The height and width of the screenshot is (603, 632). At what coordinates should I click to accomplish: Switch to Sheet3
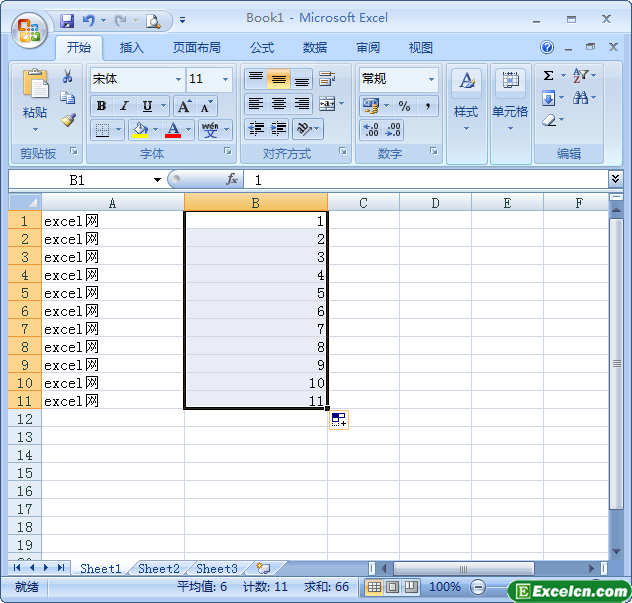click(216, 569)
